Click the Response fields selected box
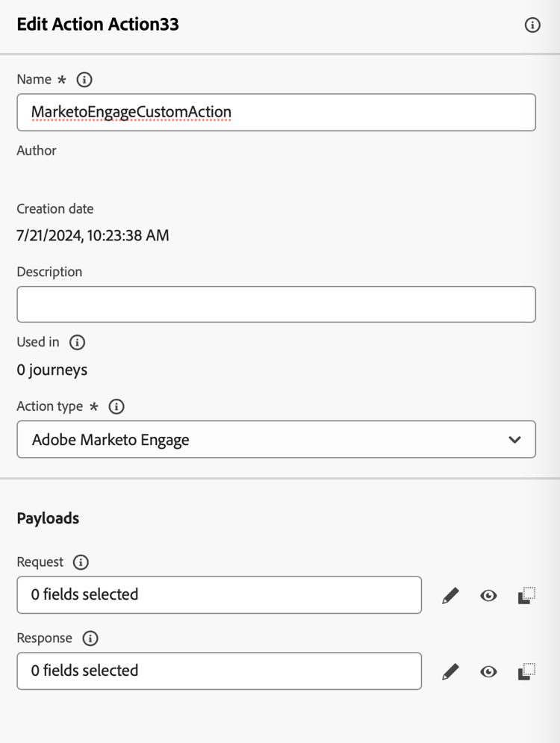The width and height of the screenshot is (560, 743). [219, 671]
